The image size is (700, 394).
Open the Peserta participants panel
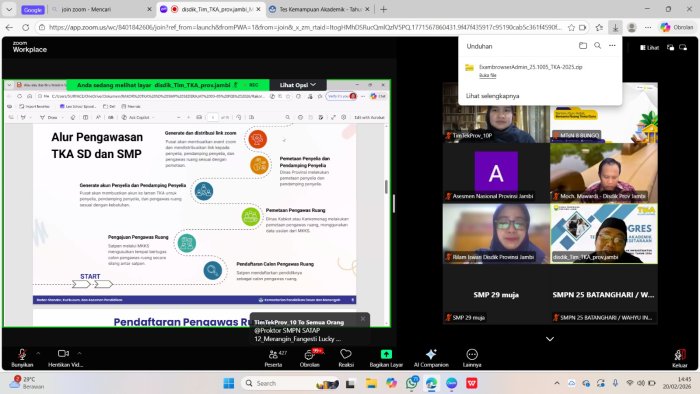pos(274,358)
